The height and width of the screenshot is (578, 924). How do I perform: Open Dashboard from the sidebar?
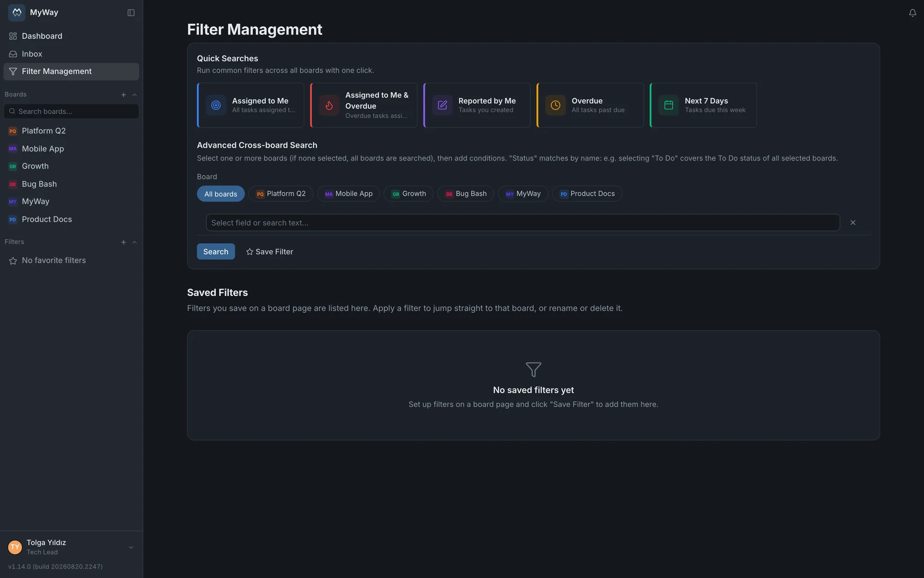(x=71, y=36)
